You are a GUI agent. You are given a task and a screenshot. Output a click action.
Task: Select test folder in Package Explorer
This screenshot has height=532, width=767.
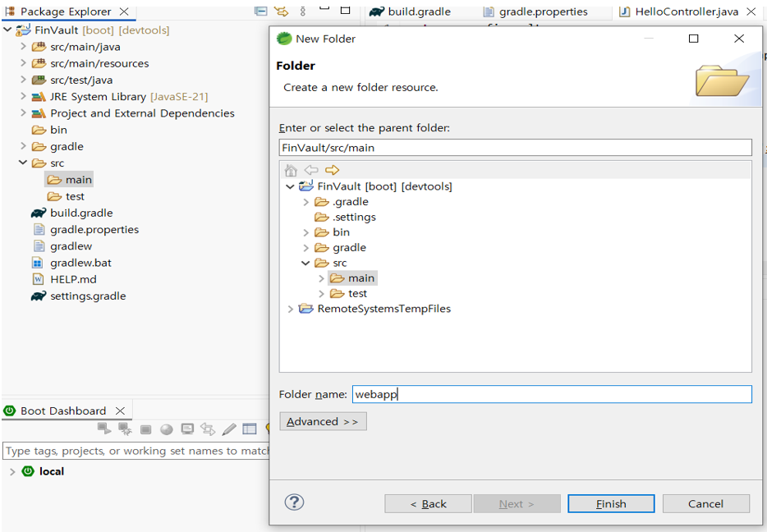click(66, 196)
